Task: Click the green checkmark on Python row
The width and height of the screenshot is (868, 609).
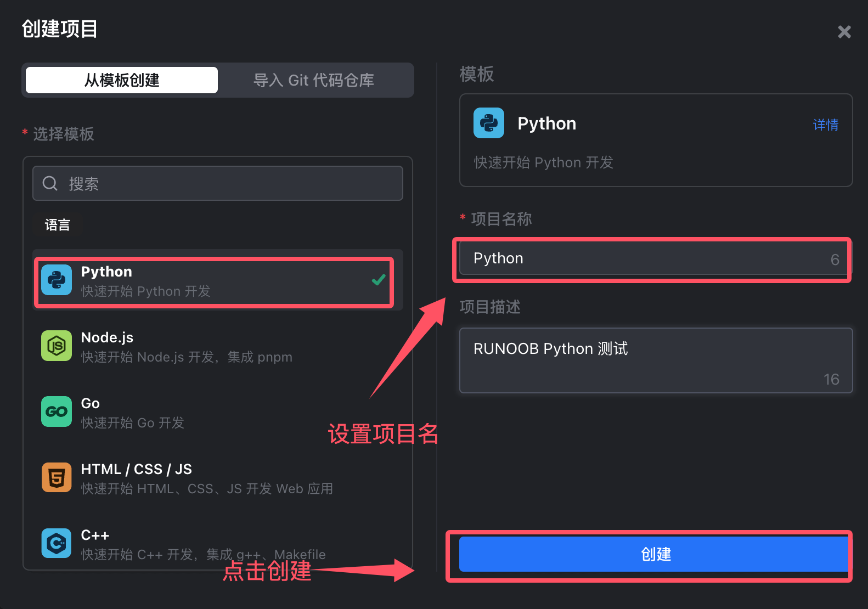Action: click(x=379, y=280)
